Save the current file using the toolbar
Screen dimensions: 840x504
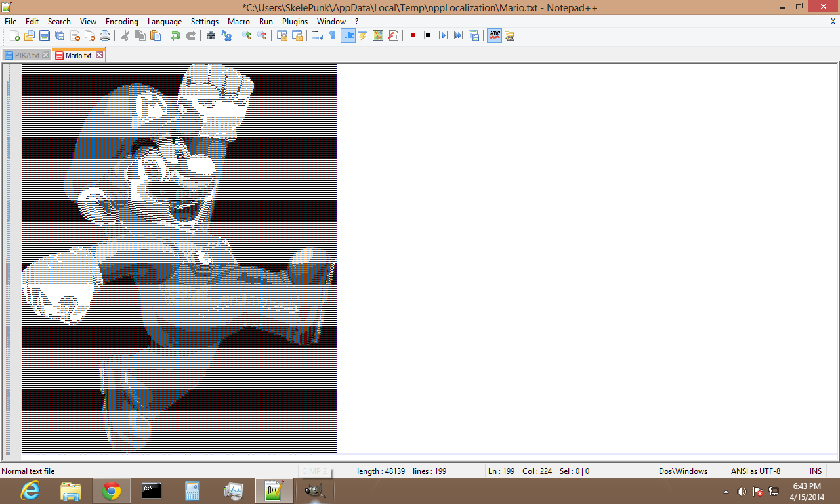coord(45,35)
